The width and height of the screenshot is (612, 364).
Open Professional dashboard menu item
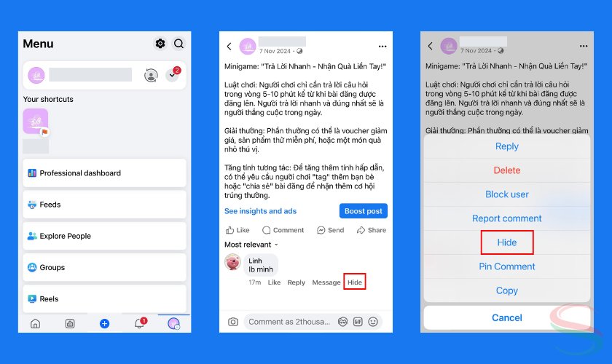(x=104, y=173)
